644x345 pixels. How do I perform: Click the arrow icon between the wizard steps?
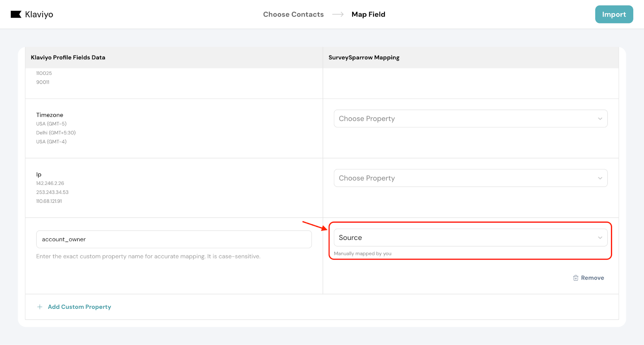click(338, 14)
